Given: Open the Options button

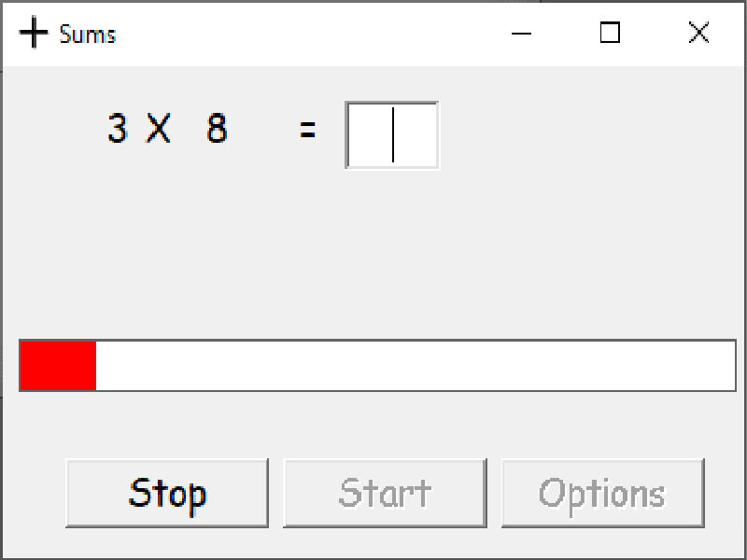Looking at the screenshot, I should tap(603, 493).
